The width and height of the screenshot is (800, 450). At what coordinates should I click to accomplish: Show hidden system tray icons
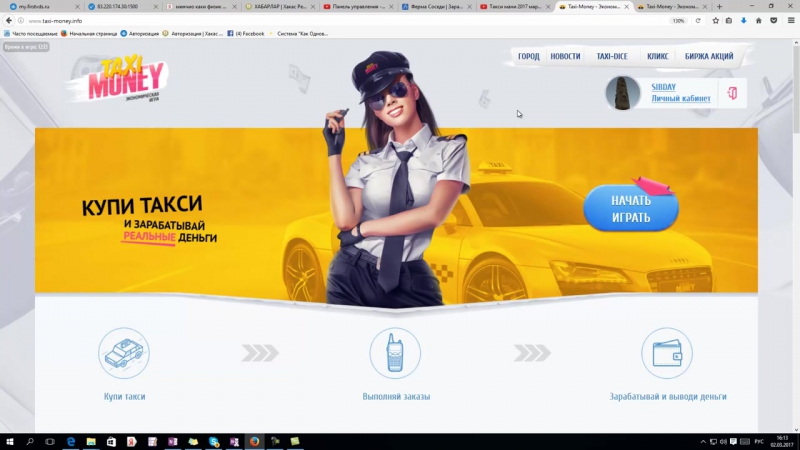click(x=703, y=442)
